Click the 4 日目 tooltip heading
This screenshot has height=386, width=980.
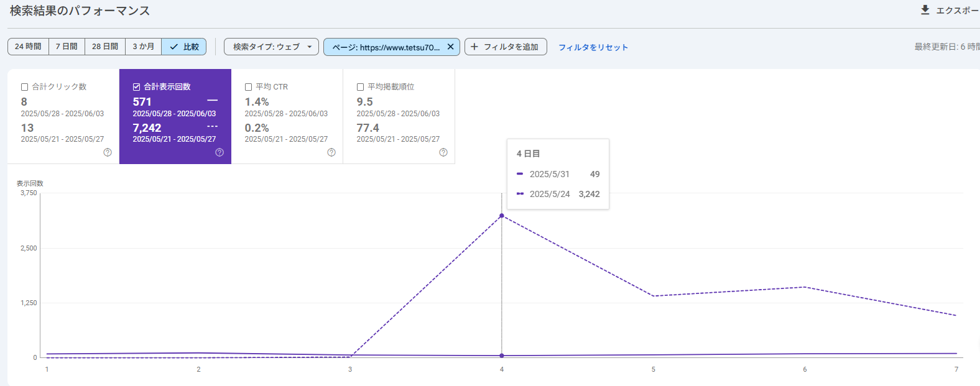528,154
